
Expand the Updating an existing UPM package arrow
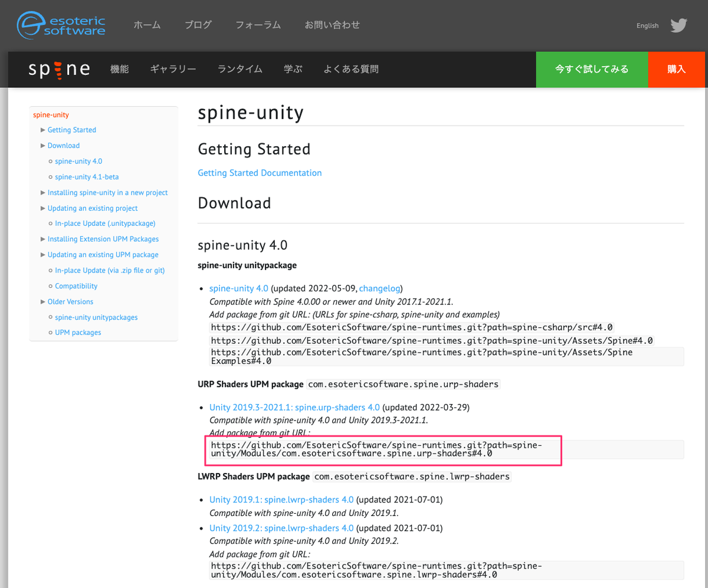tap(43, 255)
